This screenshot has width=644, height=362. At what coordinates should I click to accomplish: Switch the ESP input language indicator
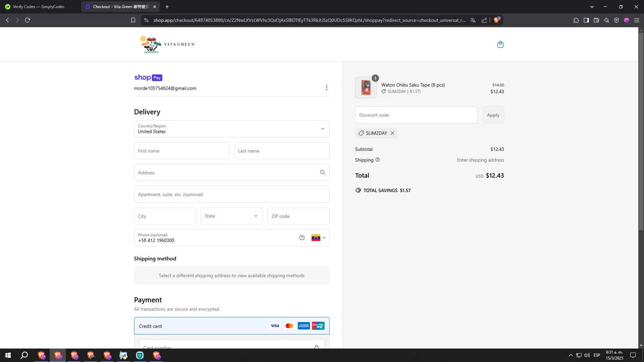pos(597,355)
